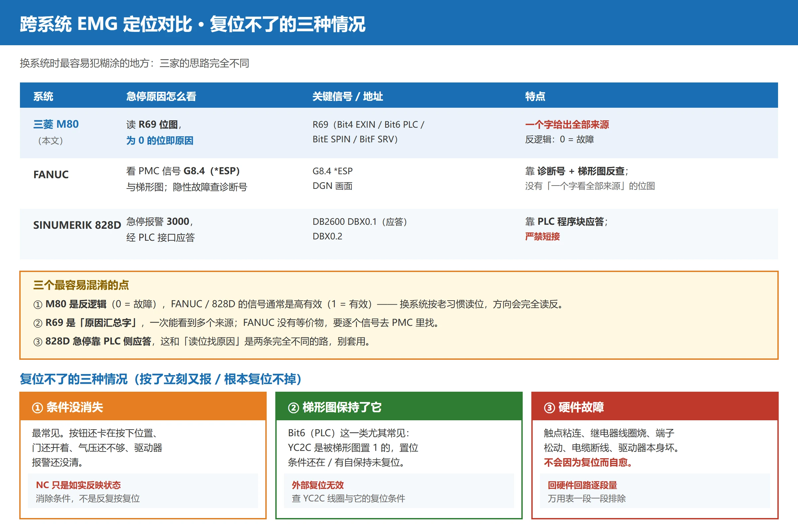
Task: Click the G8.4 *ESP signal cell
Action: tap(332, 171)
